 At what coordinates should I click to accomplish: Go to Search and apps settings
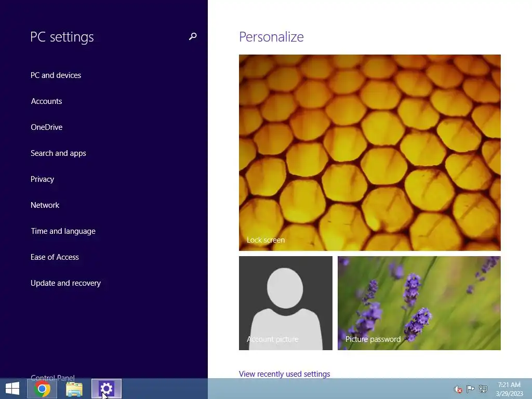(58, 153)
